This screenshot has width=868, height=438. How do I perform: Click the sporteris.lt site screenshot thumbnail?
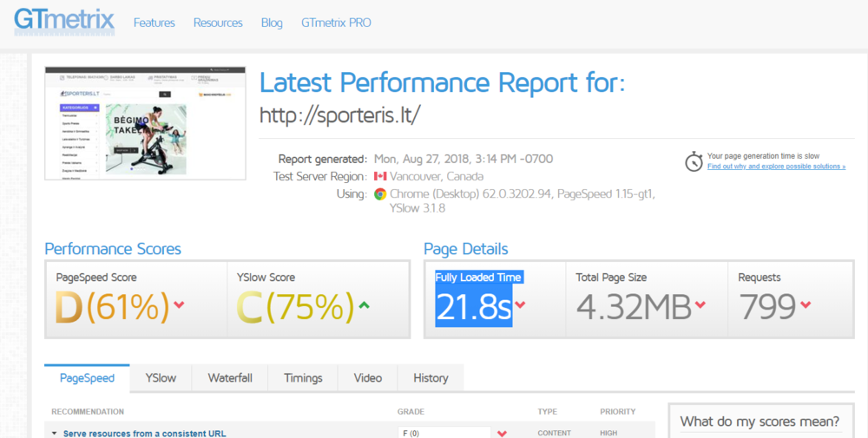pyautogui.click(x=145, y=123)
